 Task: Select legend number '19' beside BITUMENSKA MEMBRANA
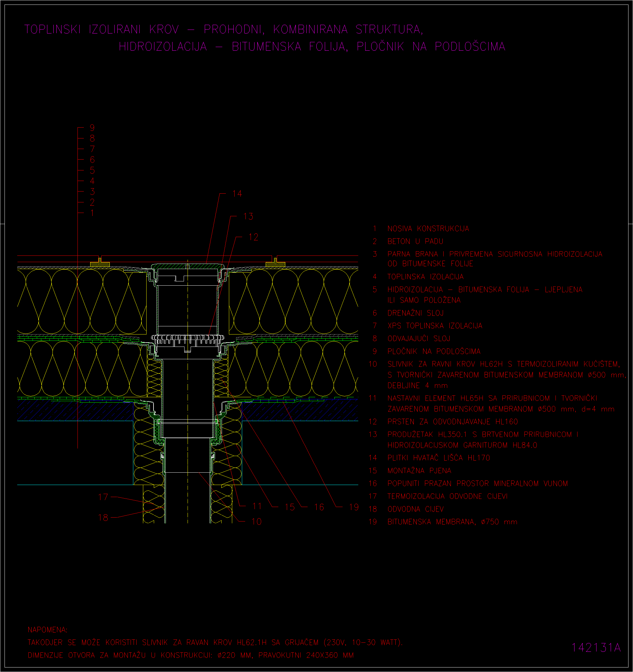[x=373, y=522]
